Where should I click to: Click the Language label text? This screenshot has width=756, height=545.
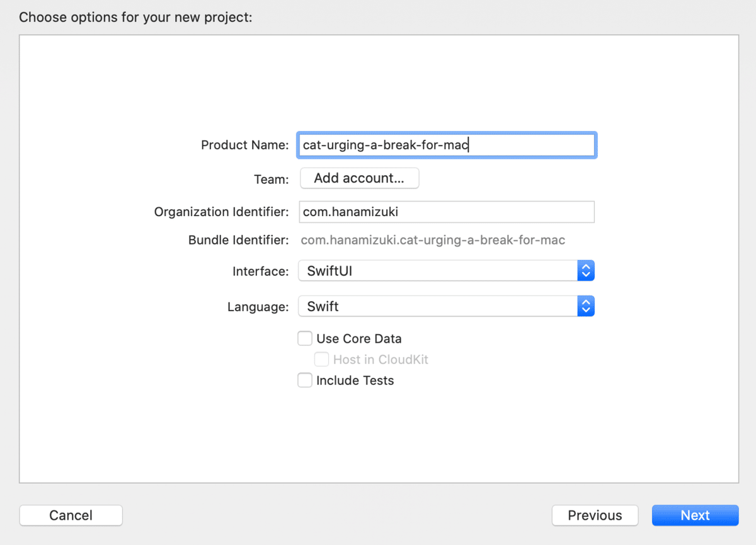pyautogui.click(x=258, y=307)
